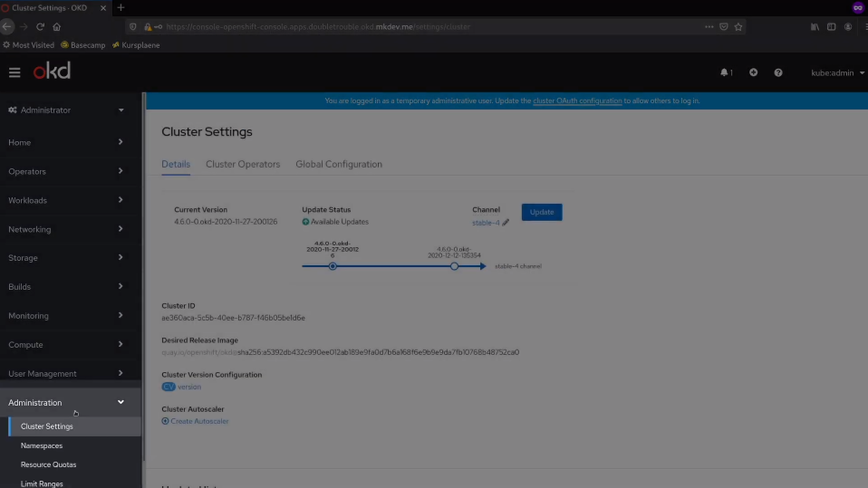Click the CV version badge icon
This screenshot has height=488, width=868.
(169, 387)
